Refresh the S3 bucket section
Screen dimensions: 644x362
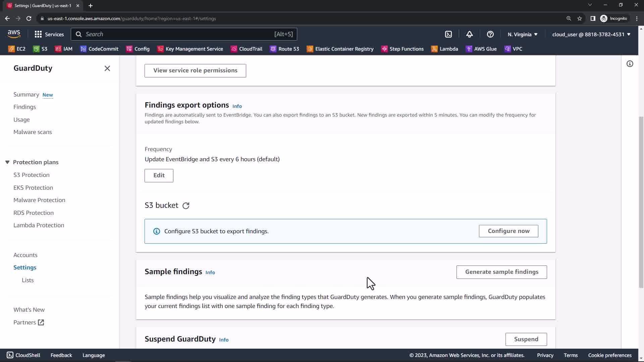[186, 205]
